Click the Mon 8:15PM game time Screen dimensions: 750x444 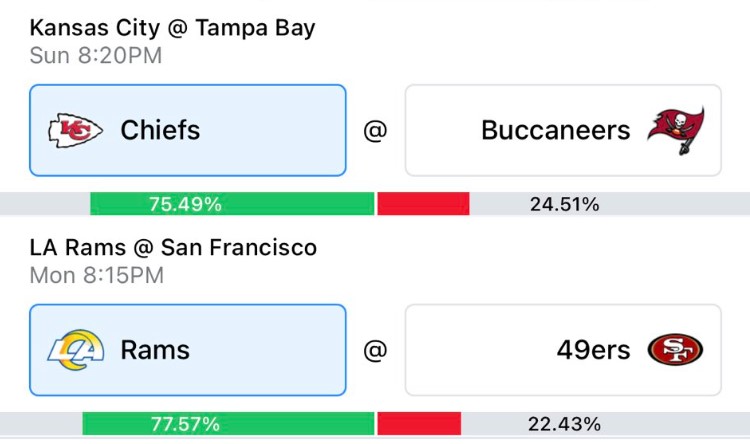pyautogui.click(x=97, y=276)
